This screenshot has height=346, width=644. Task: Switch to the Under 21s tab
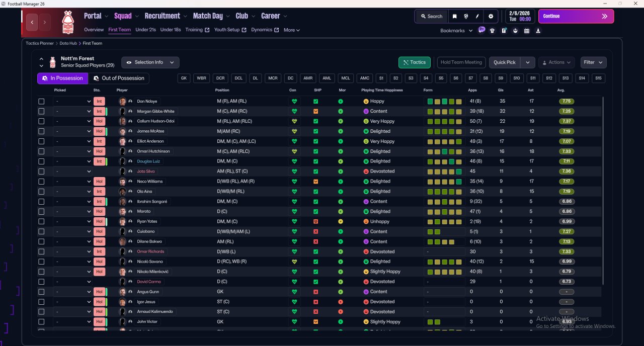145,30
